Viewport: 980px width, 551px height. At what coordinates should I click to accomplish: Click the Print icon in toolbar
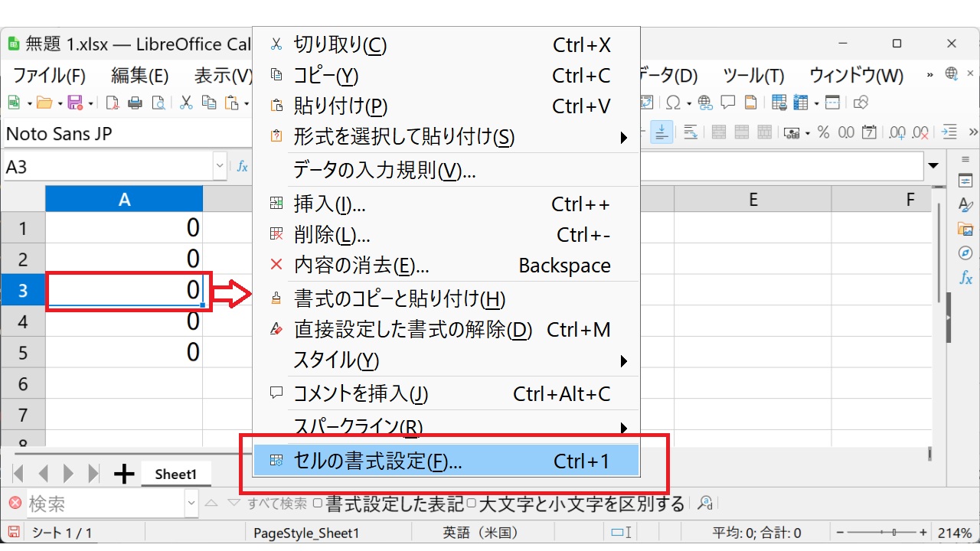coord(135,103)
